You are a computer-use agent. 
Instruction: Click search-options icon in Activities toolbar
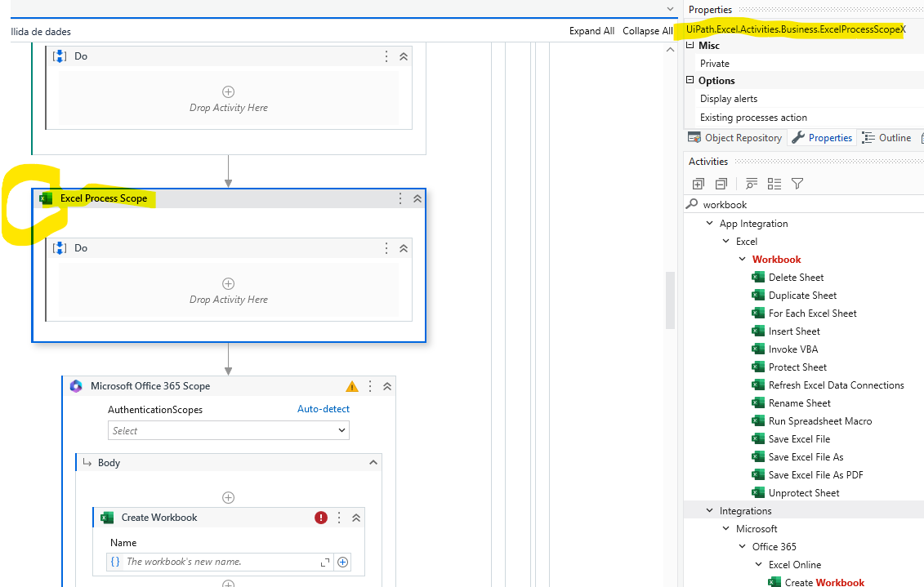click(752, 185)
